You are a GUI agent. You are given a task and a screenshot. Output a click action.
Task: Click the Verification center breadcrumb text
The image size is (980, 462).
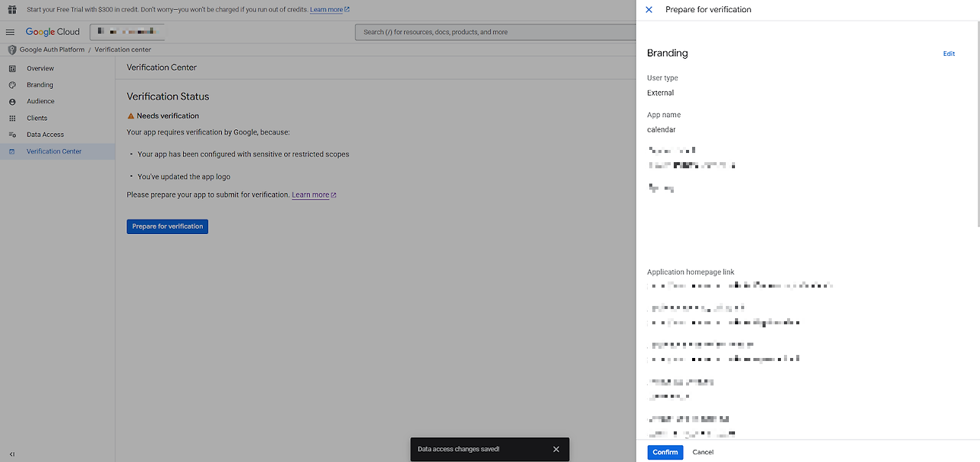(x=123, y=50)
